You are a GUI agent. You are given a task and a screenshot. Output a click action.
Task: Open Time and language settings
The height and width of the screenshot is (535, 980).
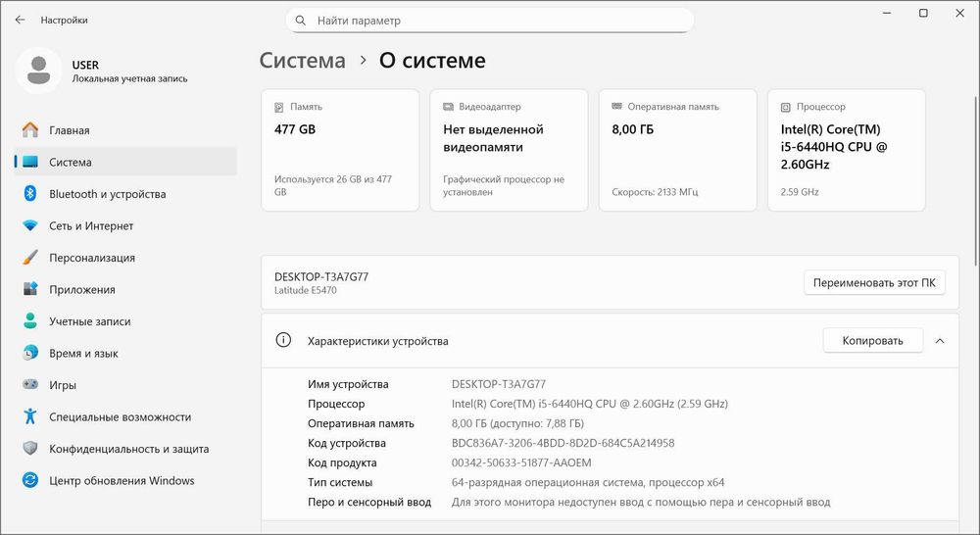83,354
